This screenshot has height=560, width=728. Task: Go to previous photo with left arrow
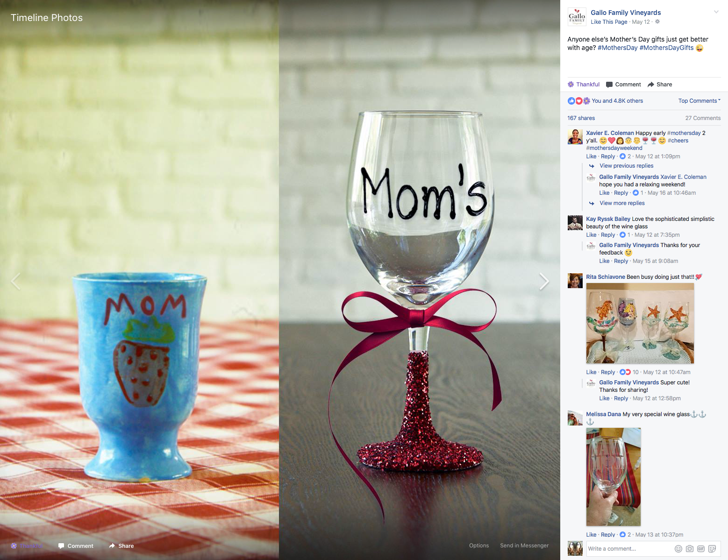coord(16,281)
